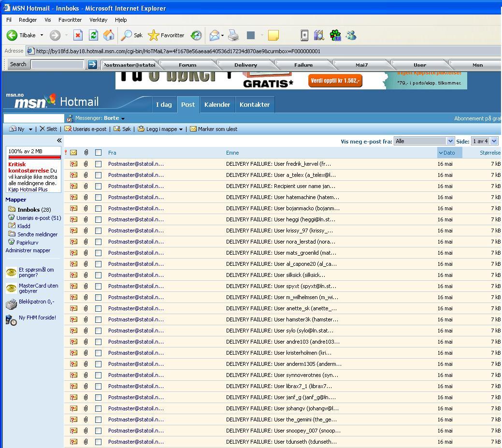Toggle the select-all checkbox in header
Screen dimensions: 502x448
point(98,153)
